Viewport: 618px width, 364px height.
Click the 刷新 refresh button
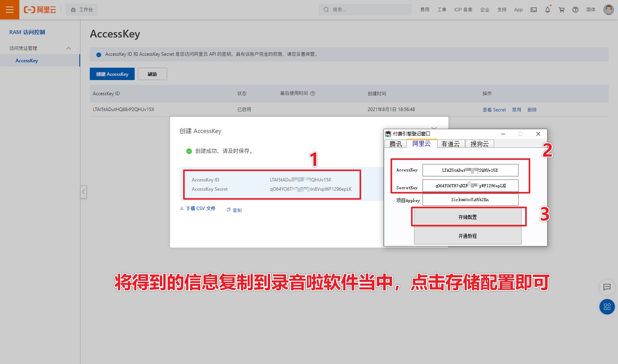click(152, 74)
